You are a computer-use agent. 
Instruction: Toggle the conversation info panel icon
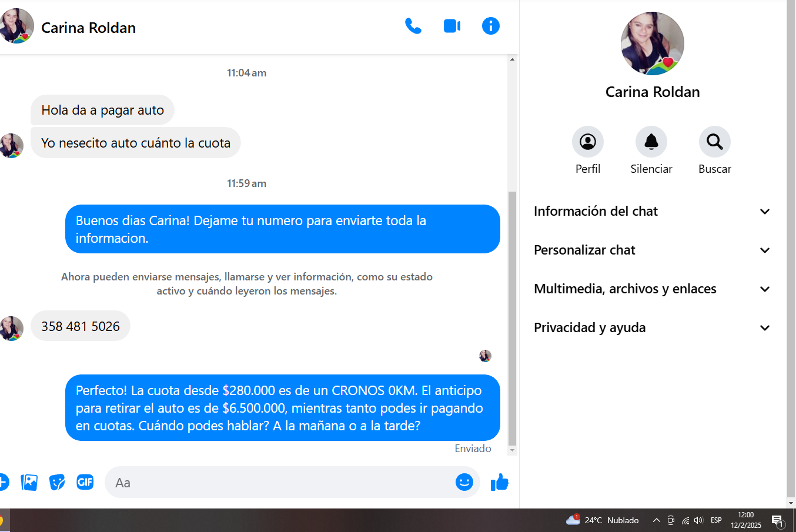490,26
